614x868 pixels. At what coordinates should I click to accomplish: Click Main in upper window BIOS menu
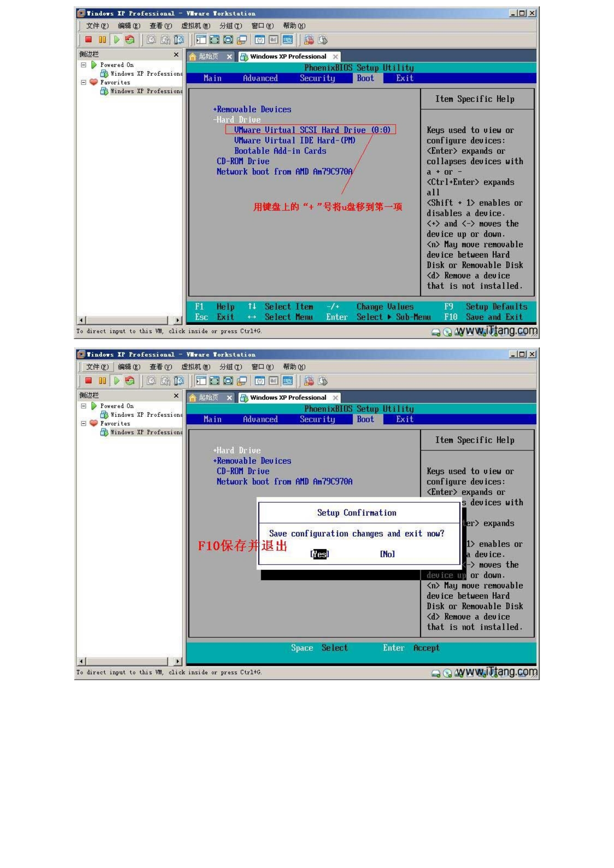pyautogui.click(x=212, y=78)
